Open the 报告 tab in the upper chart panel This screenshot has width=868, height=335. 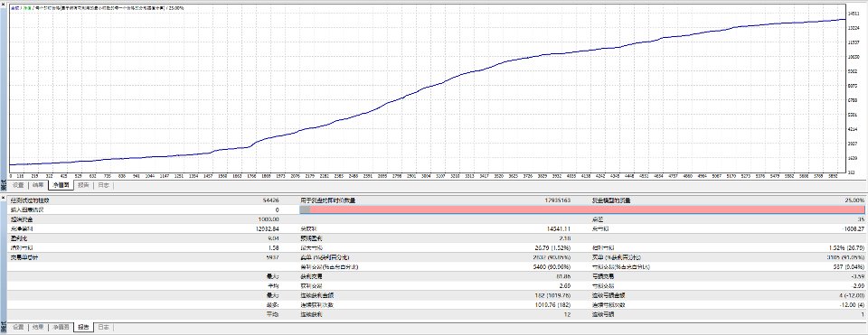(83, 185)
